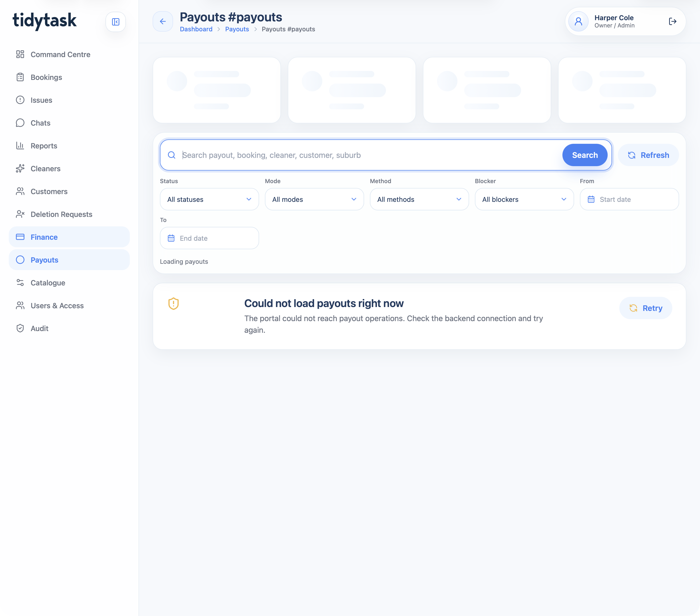Open the Reports sidebar item
This screenshot has height=616, width=700.
tap(69, 146)
